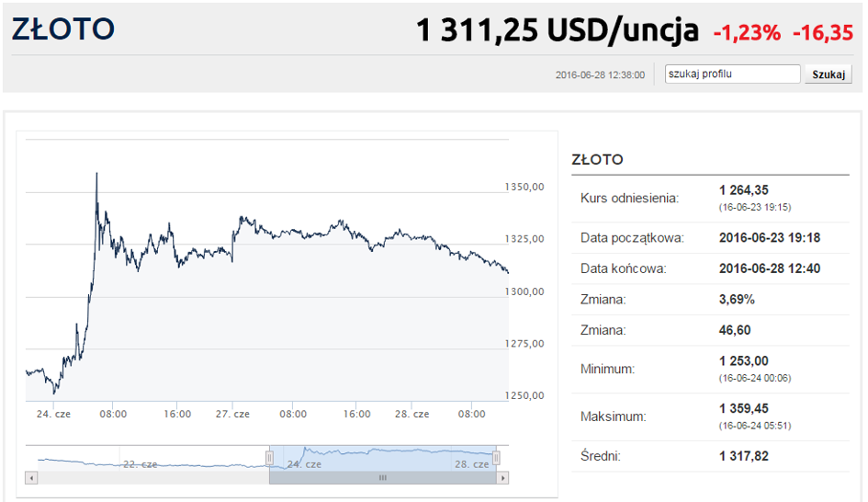
Task: Click the ZŁOTO page heading at top left
Action: (63, 29)
